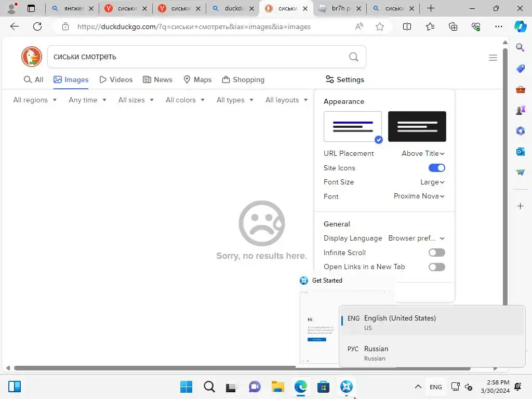Viewport: 532px width, 399px height.
Task: Open the sidebar Tools briefcase icon
Action: (520, 89)
